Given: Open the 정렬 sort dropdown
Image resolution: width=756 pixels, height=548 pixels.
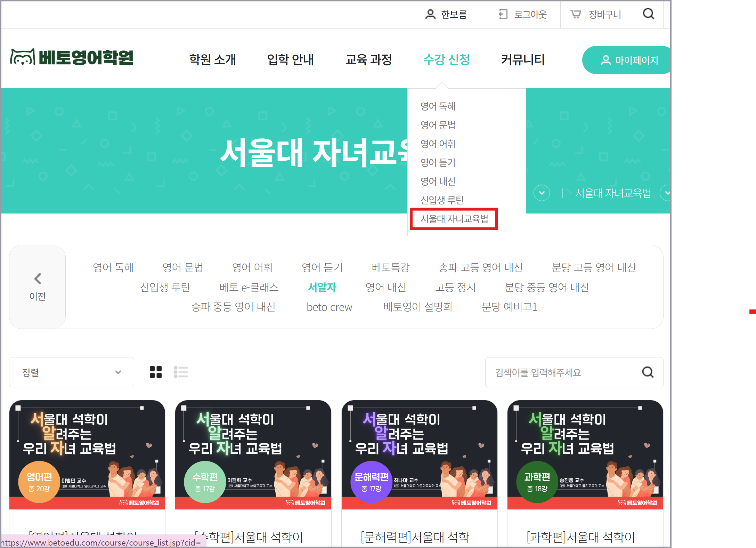Looking at the screenshot, I should coord(72,372).
